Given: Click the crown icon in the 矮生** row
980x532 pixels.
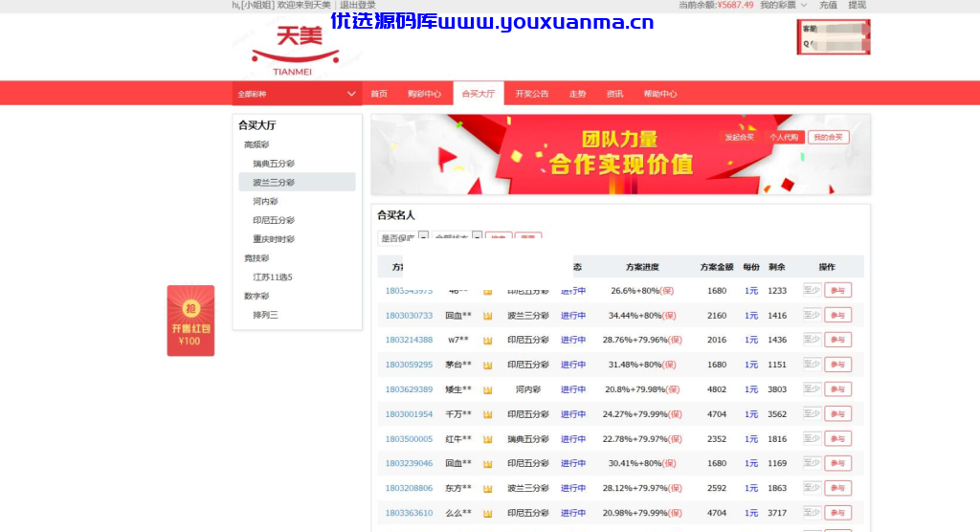Looking at the screenshot, I should pos(487,389).
